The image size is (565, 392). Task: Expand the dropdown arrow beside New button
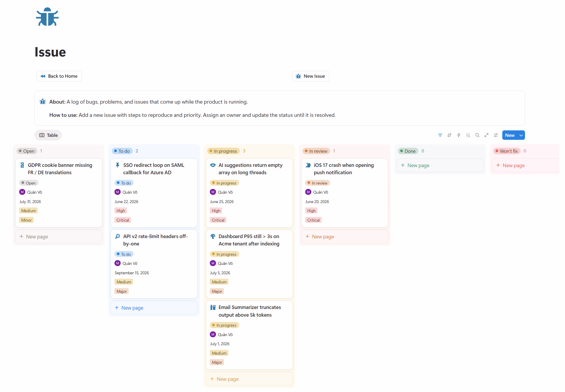click(521, 135)
